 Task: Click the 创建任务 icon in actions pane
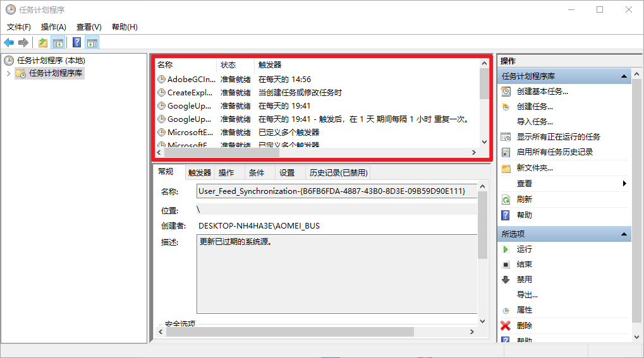point(506,107)
